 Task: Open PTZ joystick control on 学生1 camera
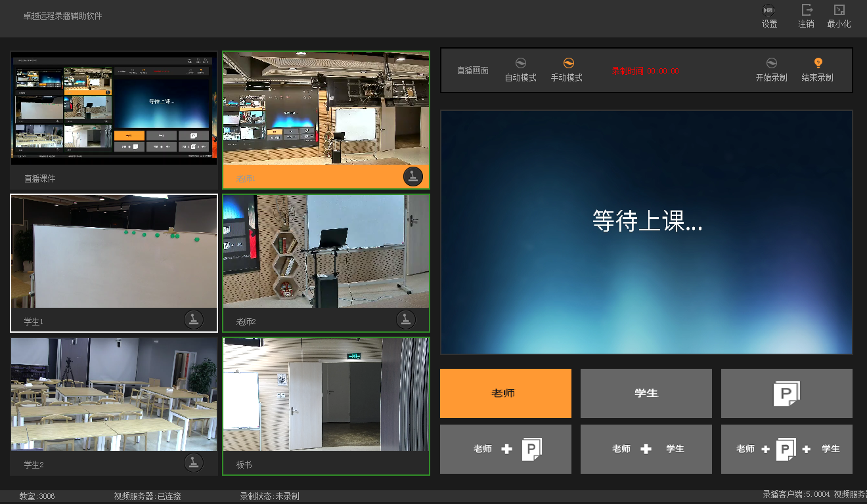pyautogui.click(x=193, y=319)
